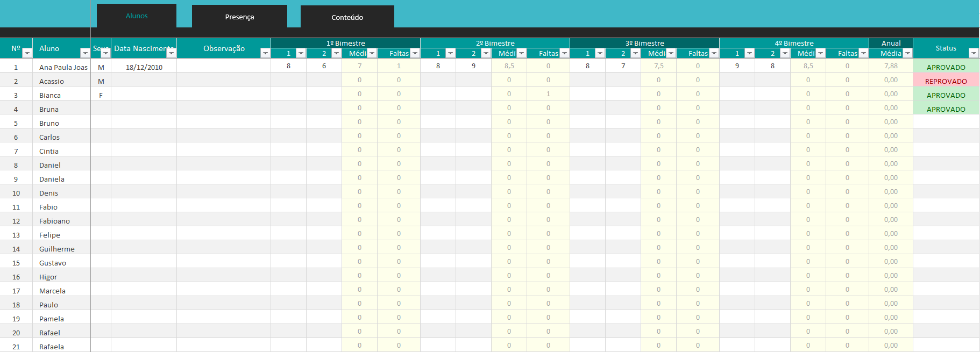Select the Alunos tab
The height and width of the screenshot is (352, 980).
(137, 16)
